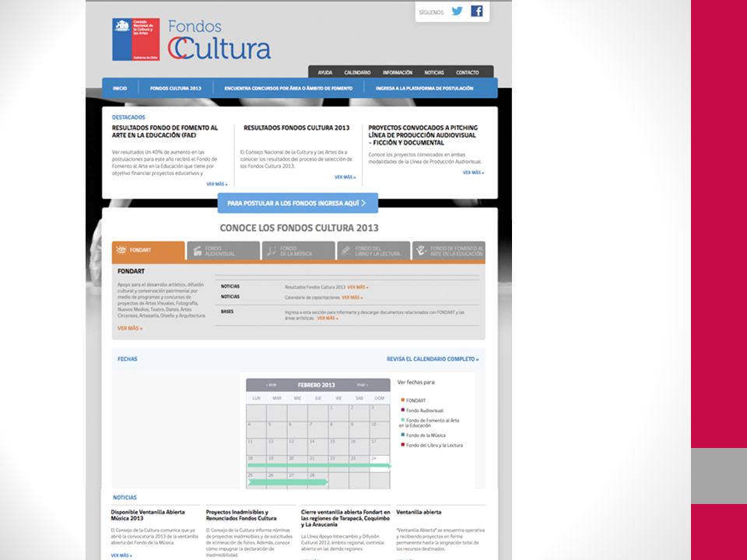Open the Información menu item
Screen dimensions: 747x560
coord(398,72)
